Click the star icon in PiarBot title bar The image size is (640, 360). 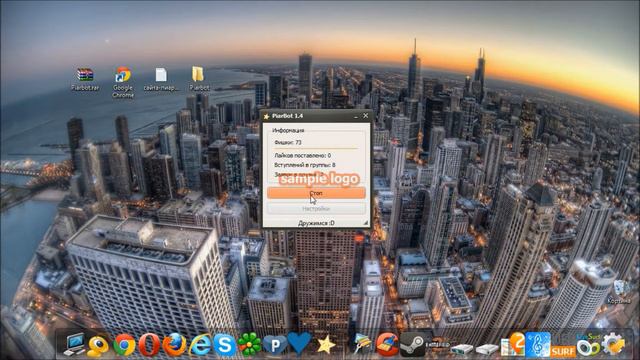click(x=267, y=116)
